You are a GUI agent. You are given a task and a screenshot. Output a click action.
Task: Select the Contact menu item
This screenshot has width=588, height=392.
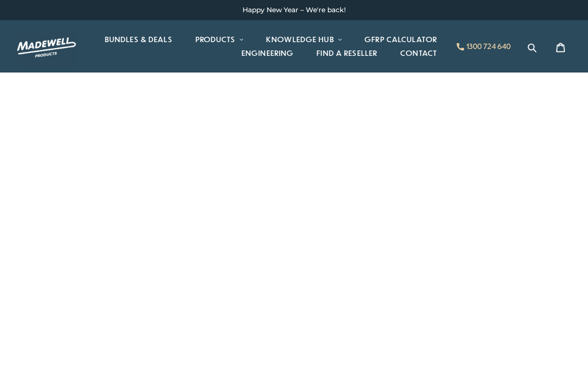tap(418, 53)
